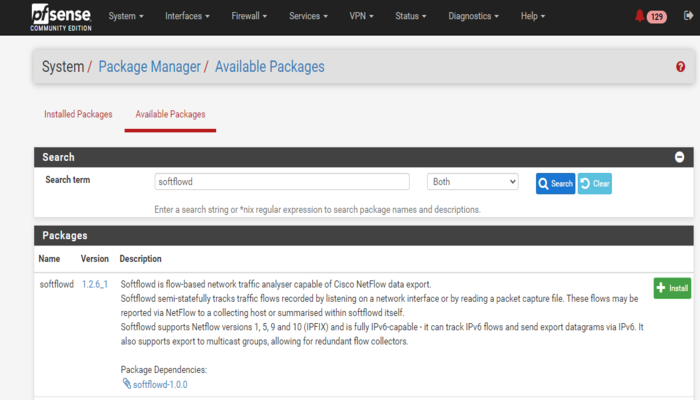
Task: Open the Both search scope dropdown
Action: click(472, 182)
